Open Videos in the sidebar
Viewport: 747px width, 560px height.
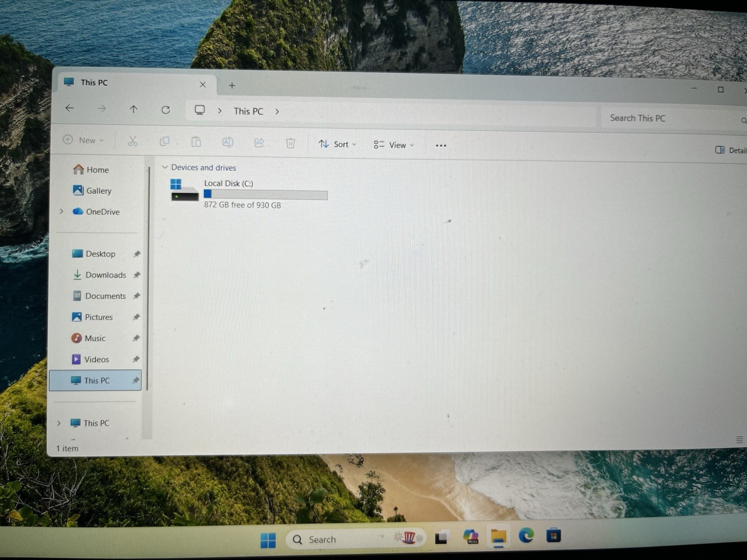pyautogui.click(x=90, y=359)
